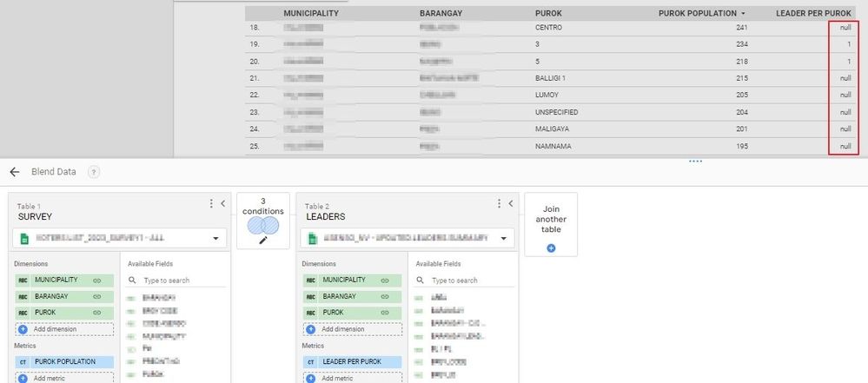Select the LEADER PER PUROK column header
Screen dimensions: 868x383
click(x=813, y=13)
